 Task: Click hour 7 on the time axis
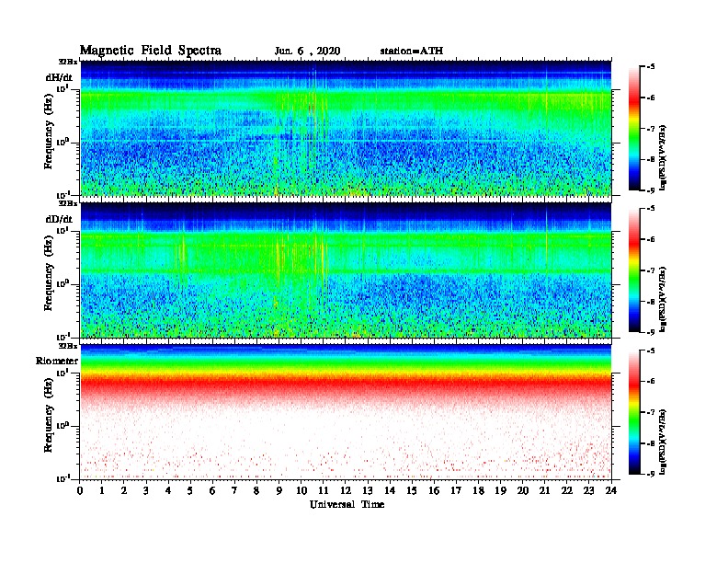coord(235,491)
